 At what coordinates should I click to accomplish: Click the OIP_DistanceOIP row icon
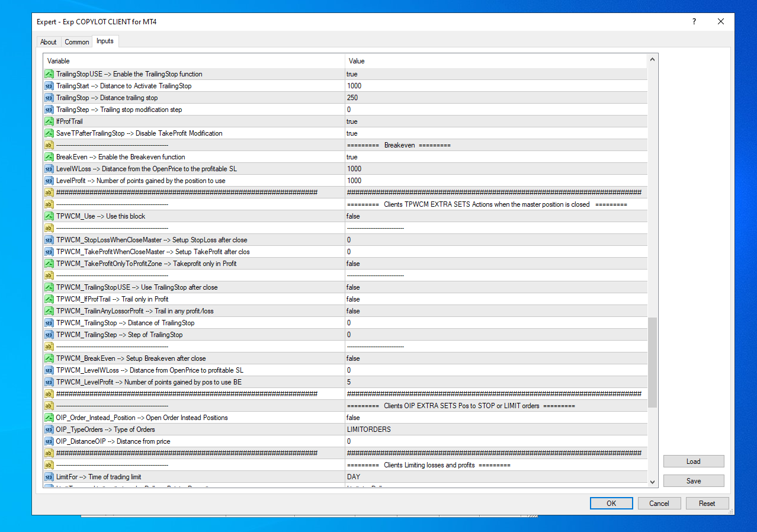(49, 441)
